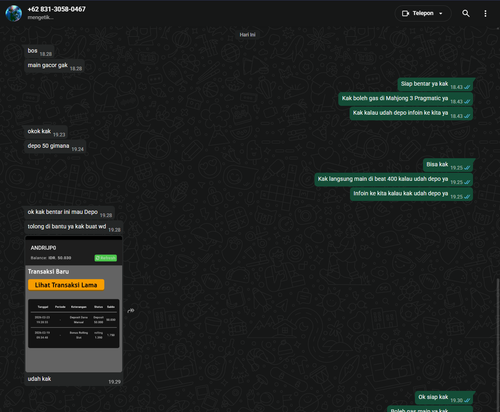
Task: Select message "Kak langsung main di beat 400"
Action: [x=394, y=179]
